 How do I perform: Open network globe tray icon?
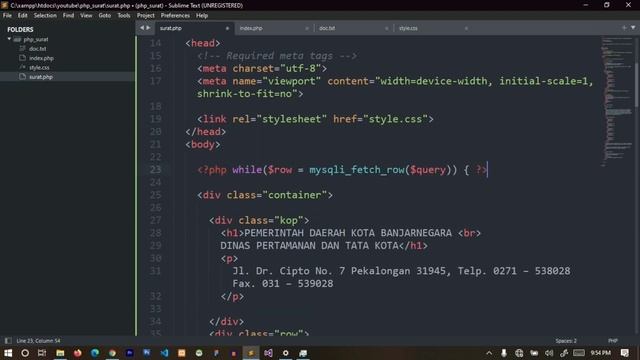point(519,353)
